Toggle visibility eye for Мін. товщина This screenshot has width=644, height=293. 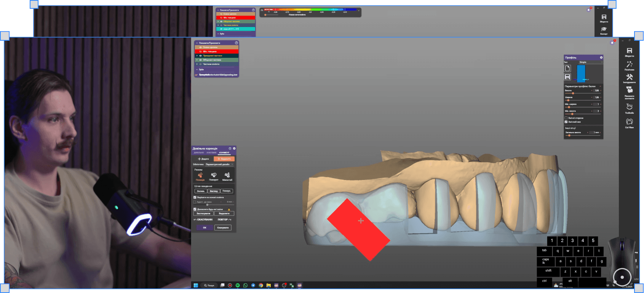pyautogui.click(x=200, y=51)
